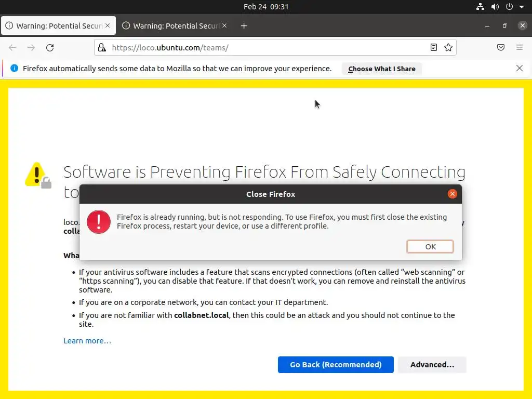Click the back navigation arrow
Screen dimensions: 532x399
pos(12,47)
